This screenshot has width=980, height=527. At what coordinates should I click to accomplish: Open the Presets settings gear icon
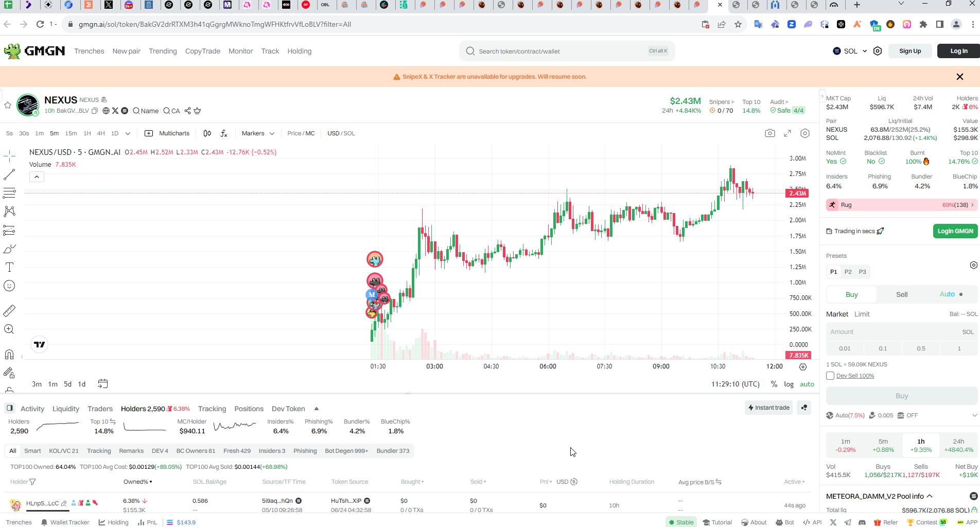pos(973,265)
